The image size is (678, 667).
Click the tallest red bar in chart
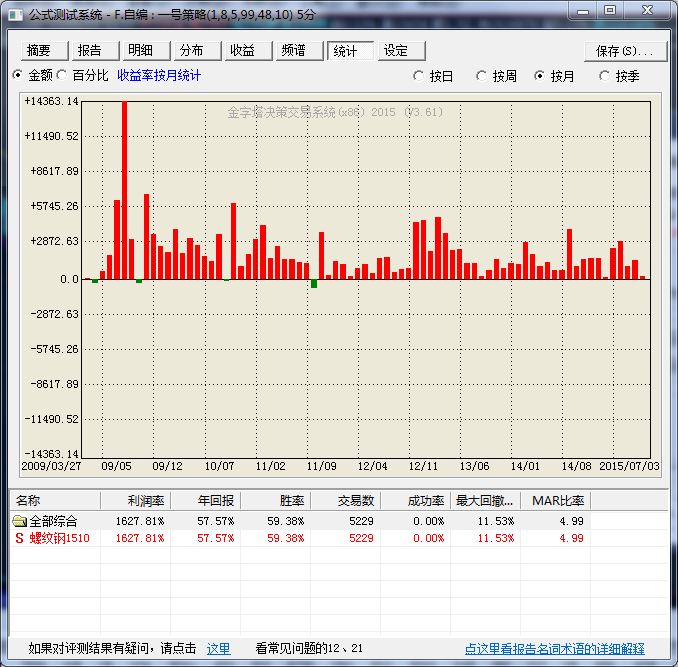coord(124,190)
